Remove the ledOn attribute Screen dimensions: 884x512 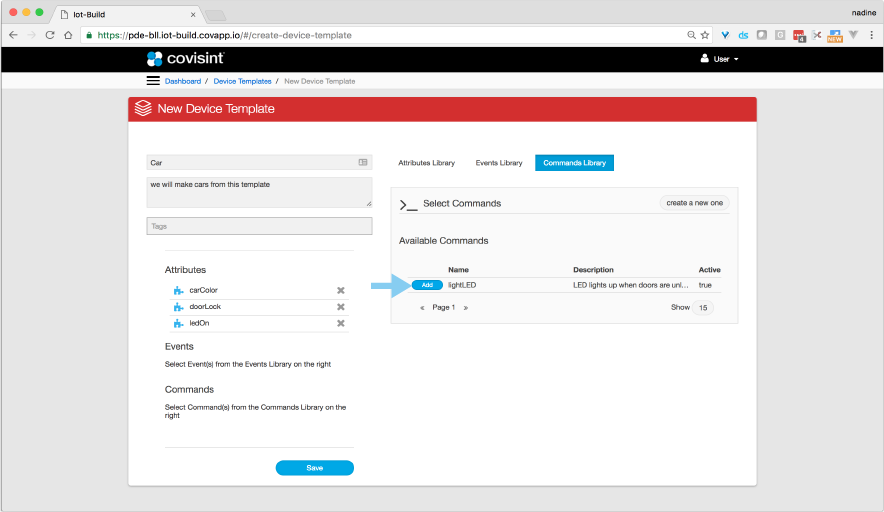[x=341, y=324]
